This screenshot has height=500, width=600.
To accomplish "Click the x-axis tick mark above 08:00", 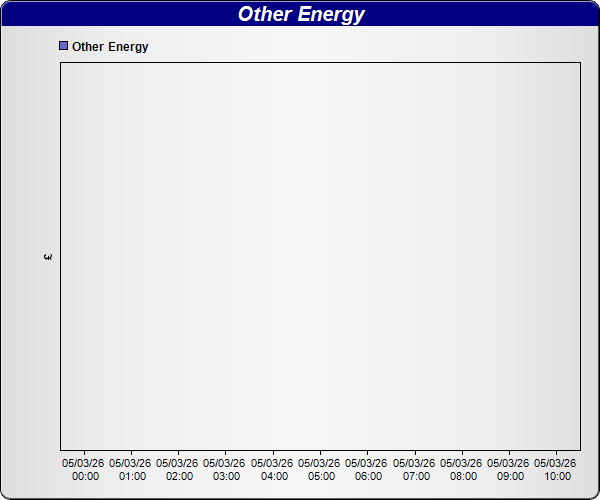I will click(x=462, y=453).
